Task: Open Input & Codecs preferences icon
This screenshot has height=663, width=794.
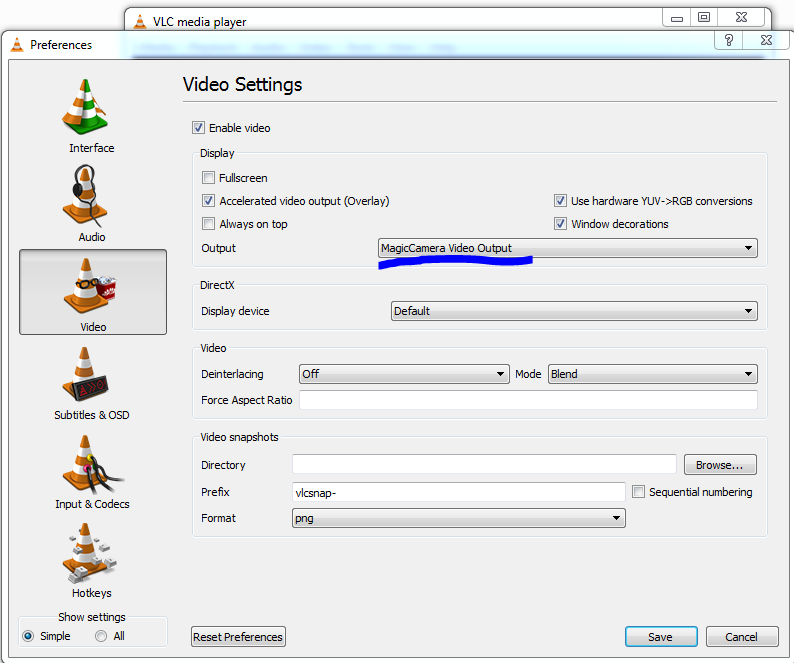Action: 91,463
